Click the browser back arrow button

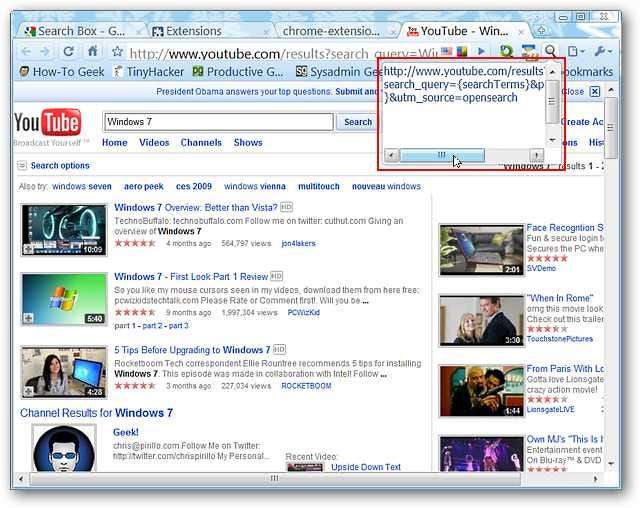23,51
